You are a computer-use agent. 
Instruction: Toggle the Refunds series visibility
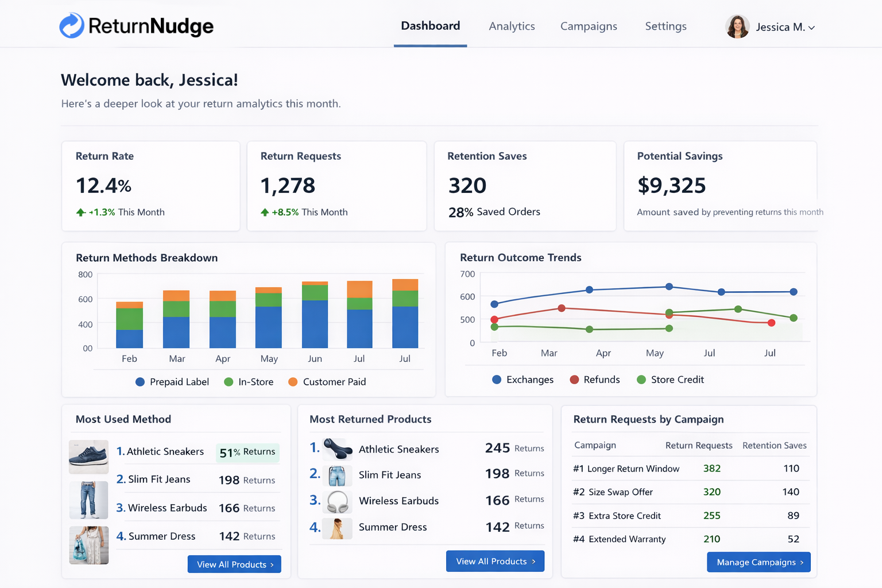click(x=574, y=380)
